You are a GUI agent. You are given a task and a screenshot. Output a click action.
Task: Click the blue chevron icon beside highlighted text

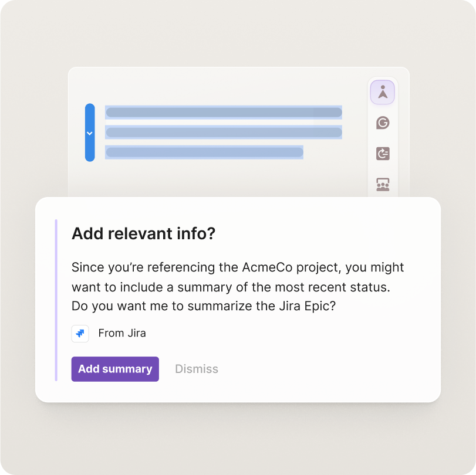90,133
